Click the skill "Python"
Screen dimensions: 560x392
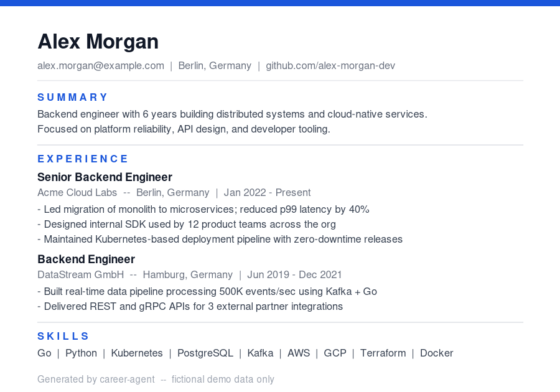(x=81, y=353)
